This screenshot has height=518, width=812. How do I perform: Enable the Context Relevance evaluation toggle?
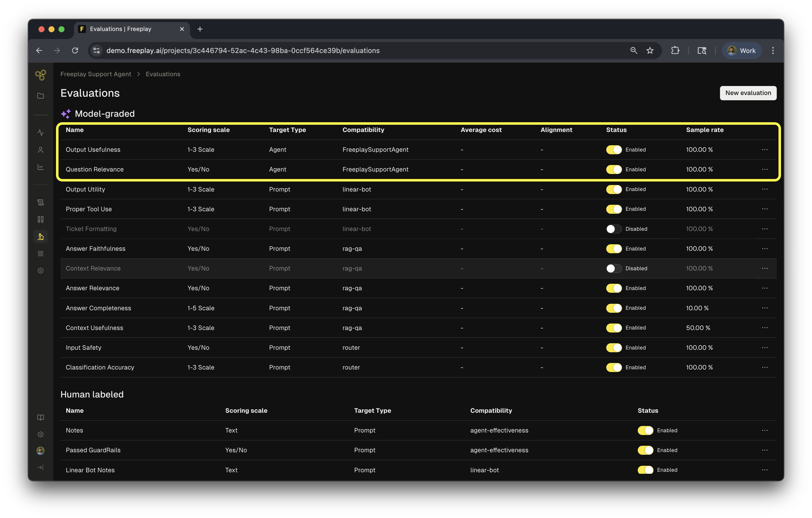613,268
